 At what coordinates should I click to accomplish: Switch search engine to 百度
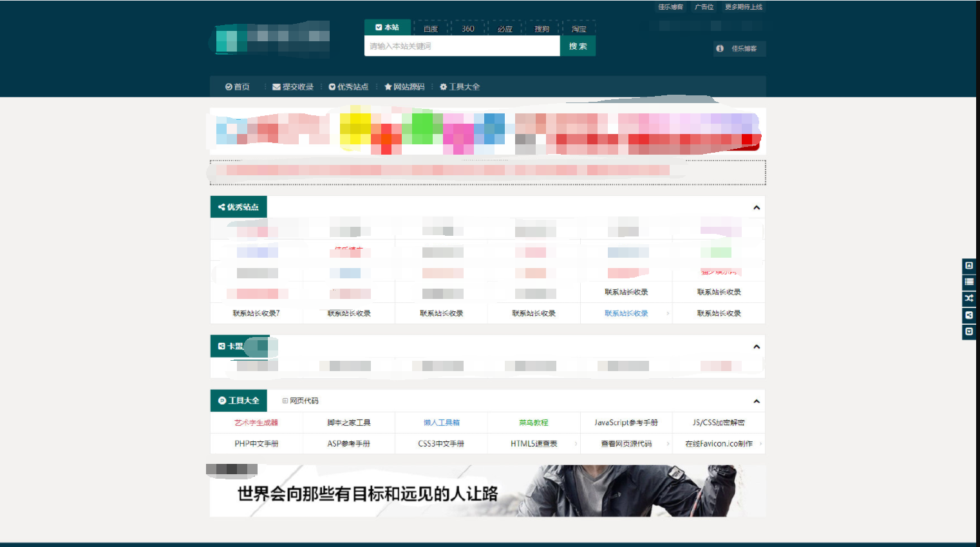tap(431, 29)
